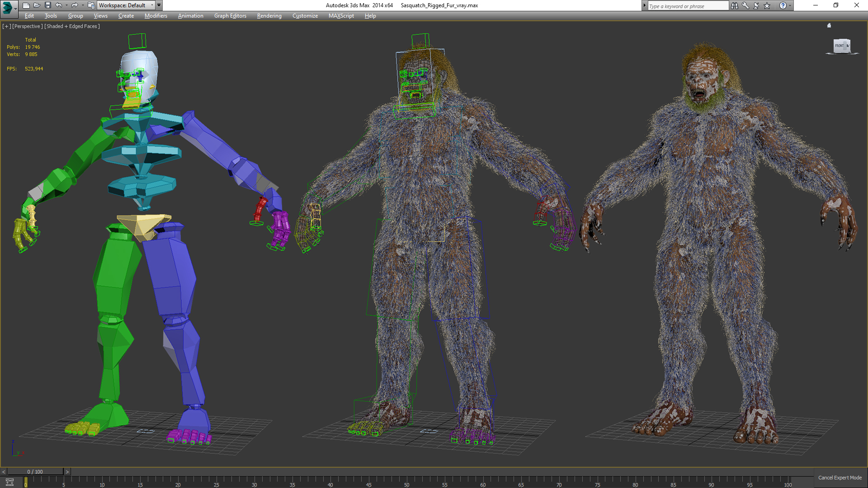Click the Redo arrow icon

(75, 5)
